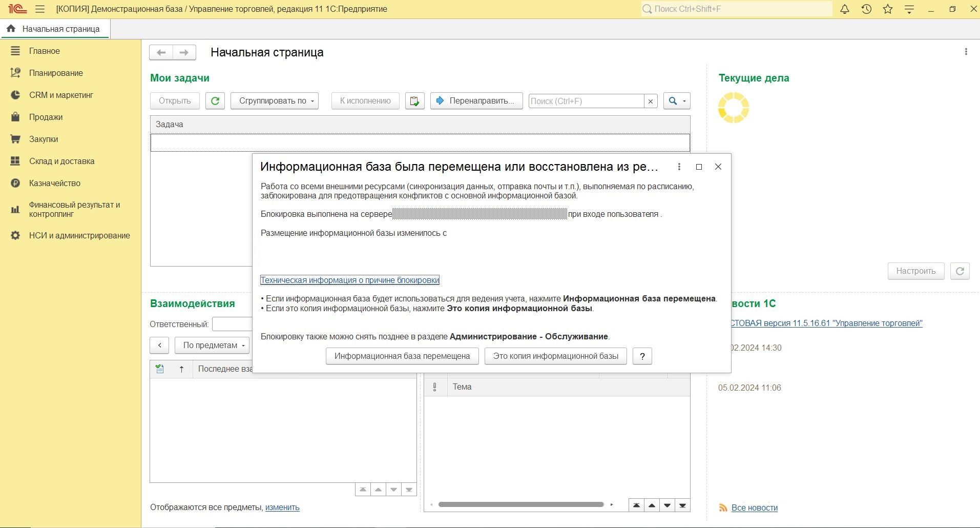Move down one item in left interactions list

point(393,490)
